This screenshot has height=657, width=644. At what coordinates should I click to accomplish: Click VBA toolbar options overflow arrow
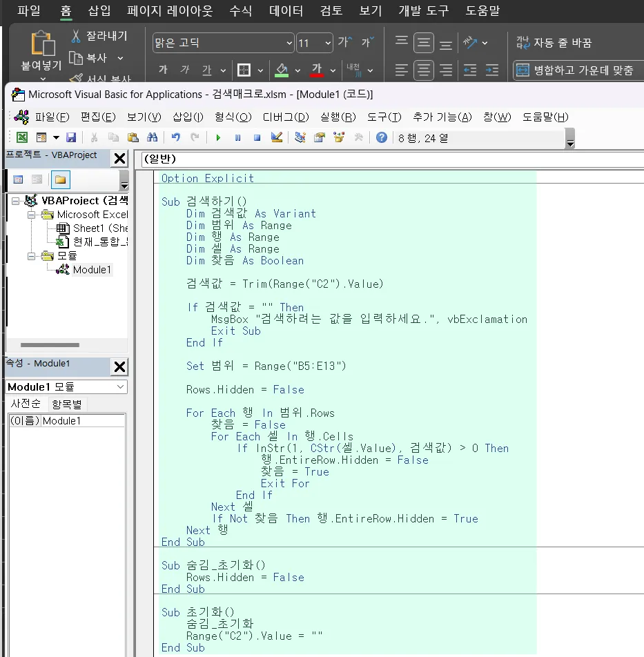point(570,138)
